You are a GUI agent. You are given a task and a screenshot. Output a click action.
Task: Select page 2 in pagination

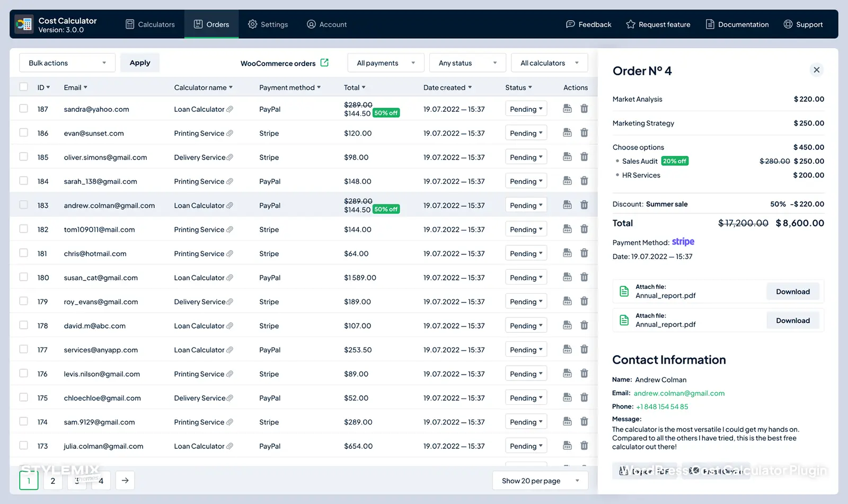pos(52,481)
